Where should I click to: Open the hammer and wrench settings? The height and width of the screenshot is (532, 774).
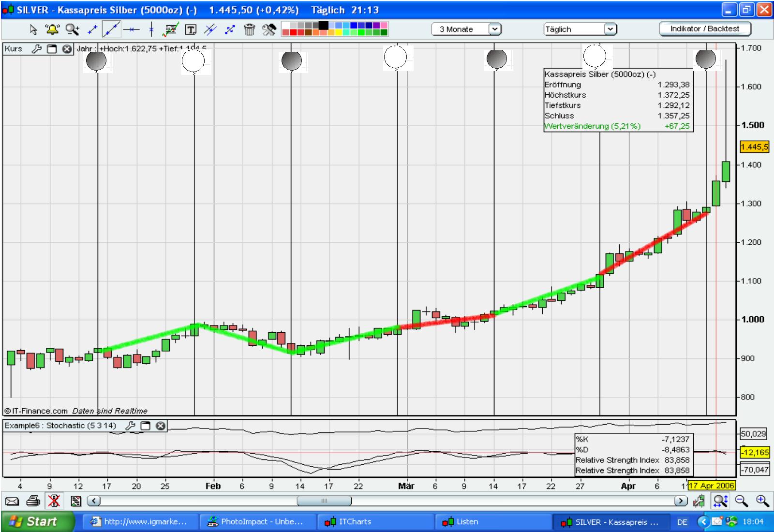(x=269, y=30)
